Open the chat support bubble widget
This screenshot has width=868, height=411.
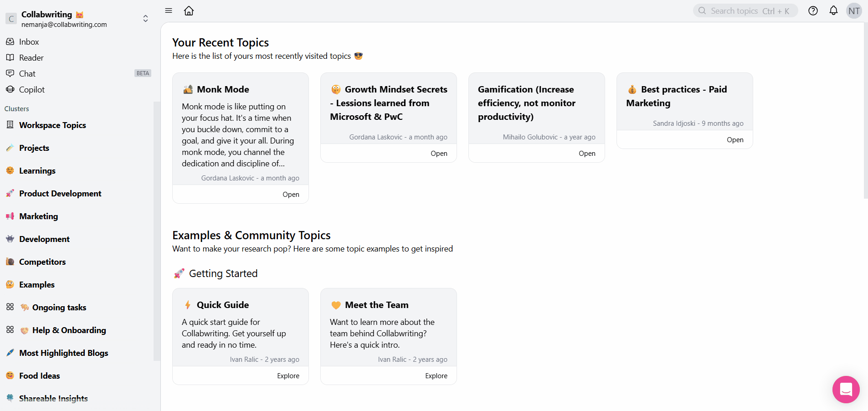[x=846, y=390]
